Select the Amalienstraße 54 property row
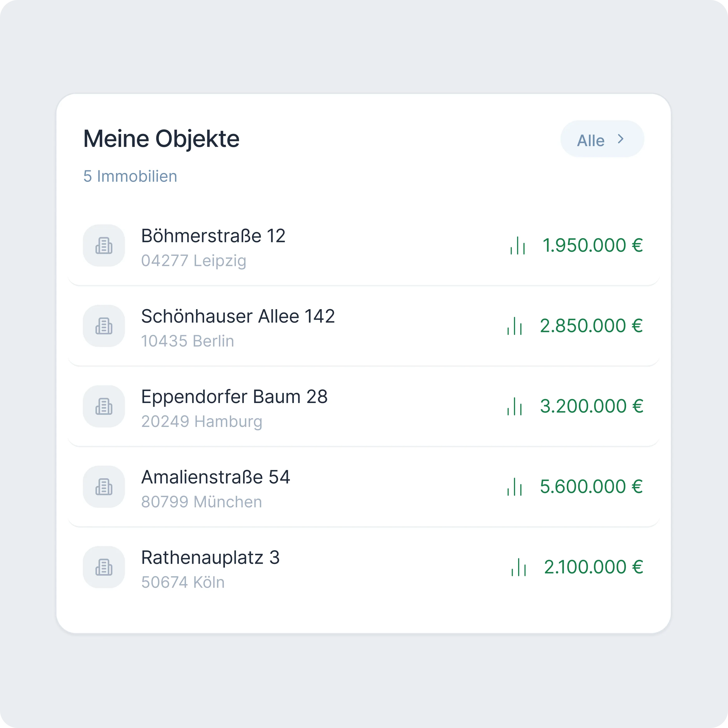The width and height of the screenshot is (728, 728). click(364, 487)
